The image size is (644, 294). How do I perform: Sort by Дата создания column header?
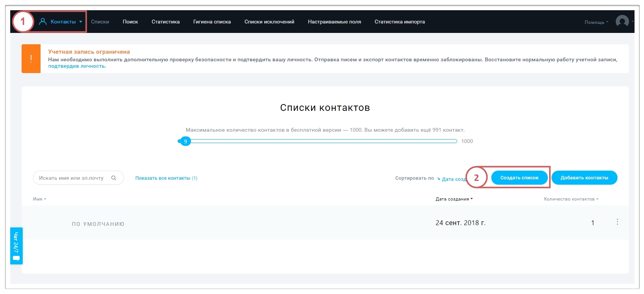[x=454, y=199]
